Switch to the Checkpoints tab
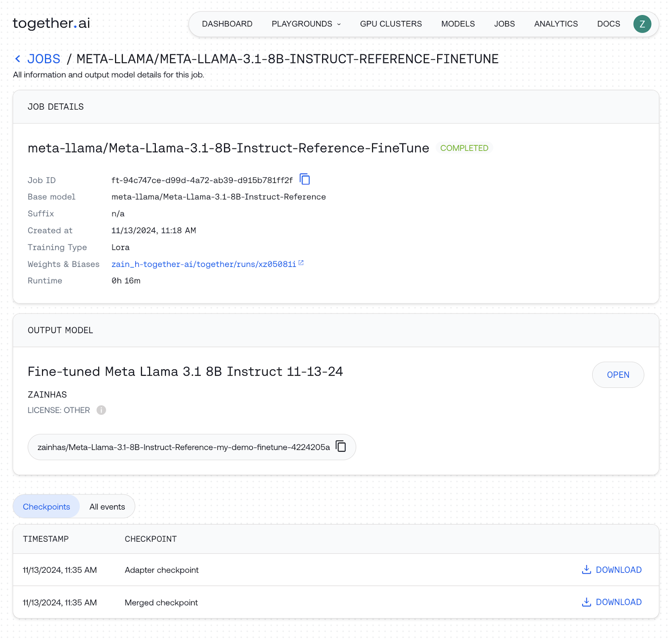This screenshot has width=672, height=641. 46,507
